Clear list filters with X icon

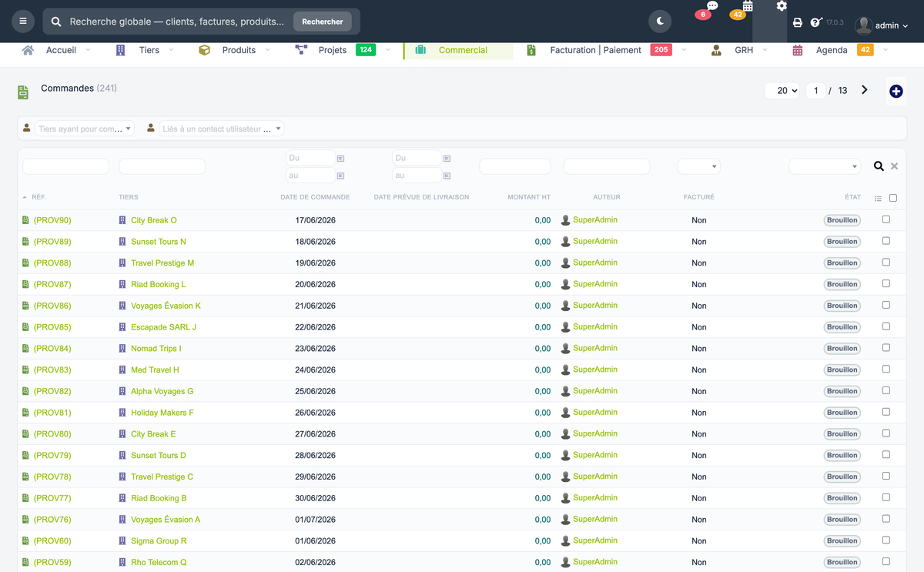coord(894,166)
